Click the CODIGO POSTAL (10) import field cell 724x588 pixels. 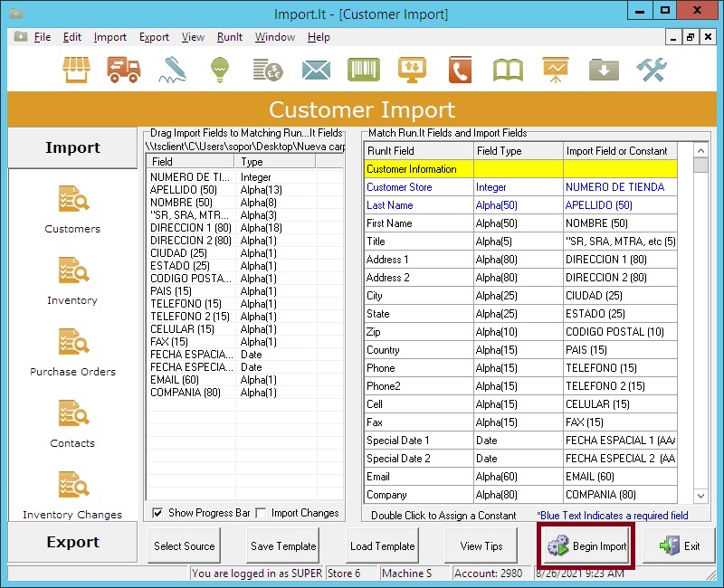[620, 332]
